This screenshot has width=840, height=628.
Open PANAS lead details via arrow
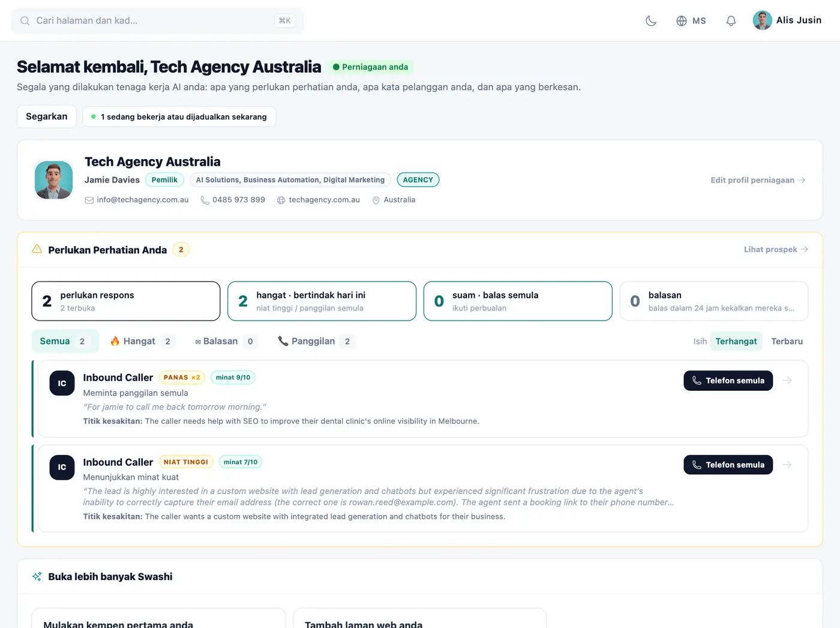point(787,381)
